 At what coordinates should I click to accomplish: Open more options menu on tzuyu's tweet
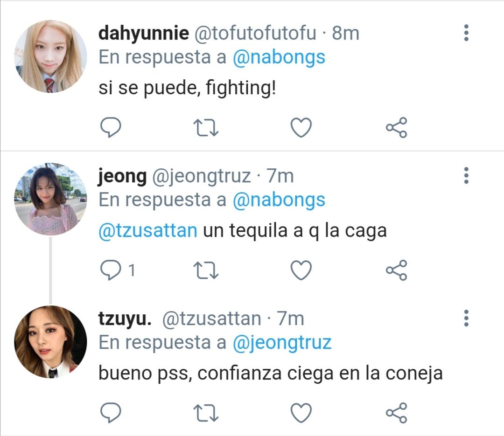pyautogui.click(x=466, y=318)
